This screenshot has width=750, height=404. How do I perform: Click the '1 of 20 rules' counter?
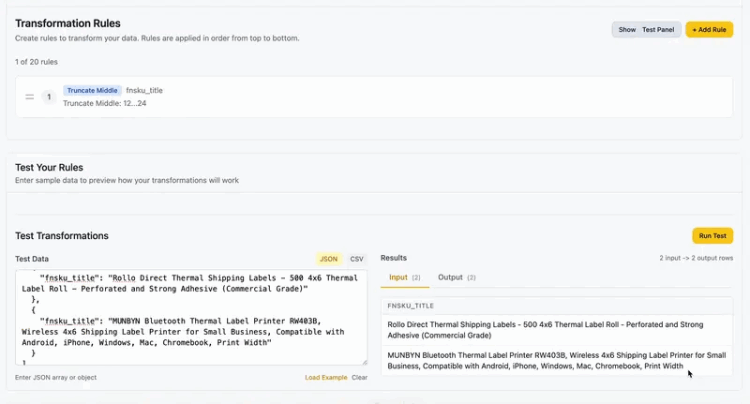36,62
